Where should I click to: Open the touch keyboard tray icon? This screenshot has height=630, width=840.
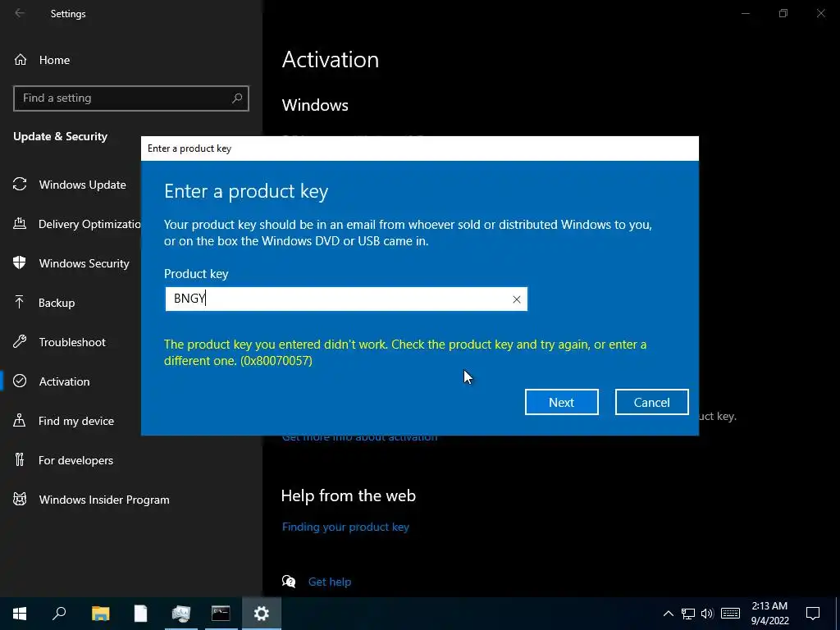[x=730, y=614]
